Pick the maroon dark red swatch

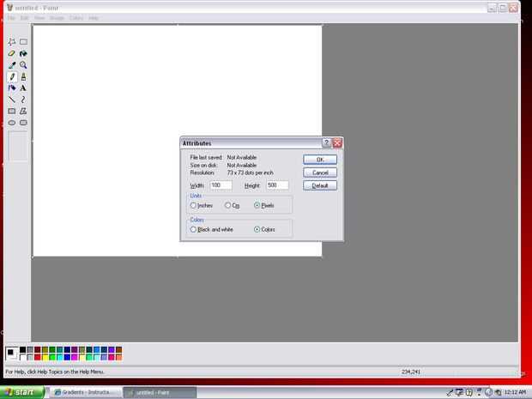pos(37,350)
